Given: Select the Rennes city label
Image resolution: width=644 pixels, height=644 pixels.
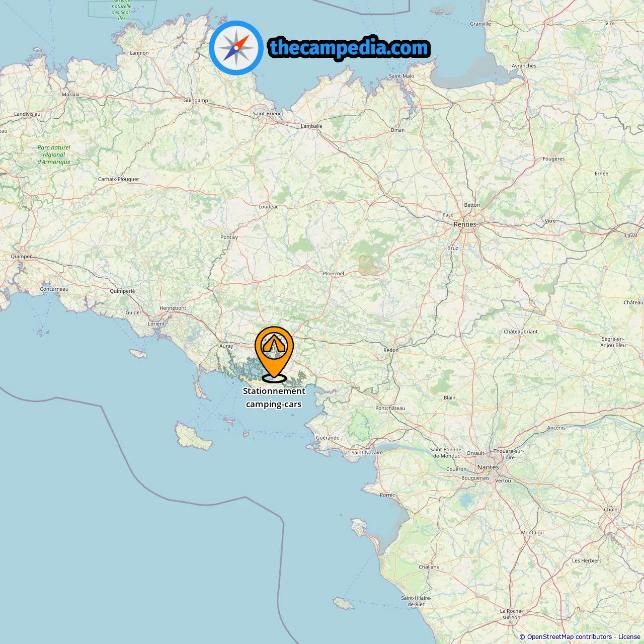Looking at the screenshot, I should [x=465, y=224].
